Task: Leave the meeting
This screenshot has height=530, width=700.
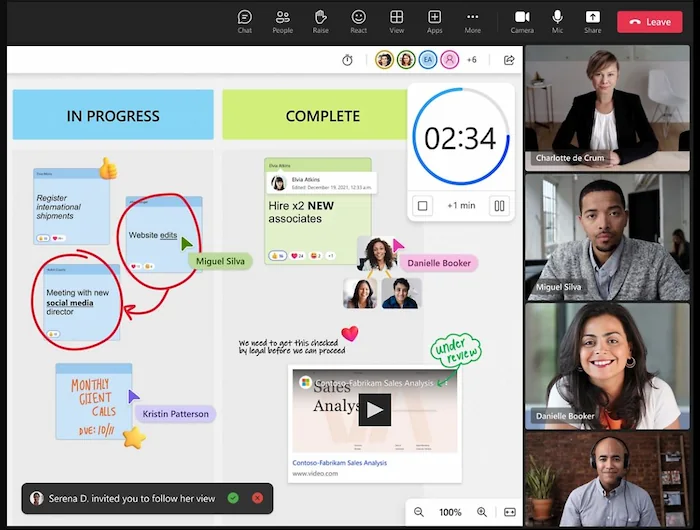Action: point(650,22)
